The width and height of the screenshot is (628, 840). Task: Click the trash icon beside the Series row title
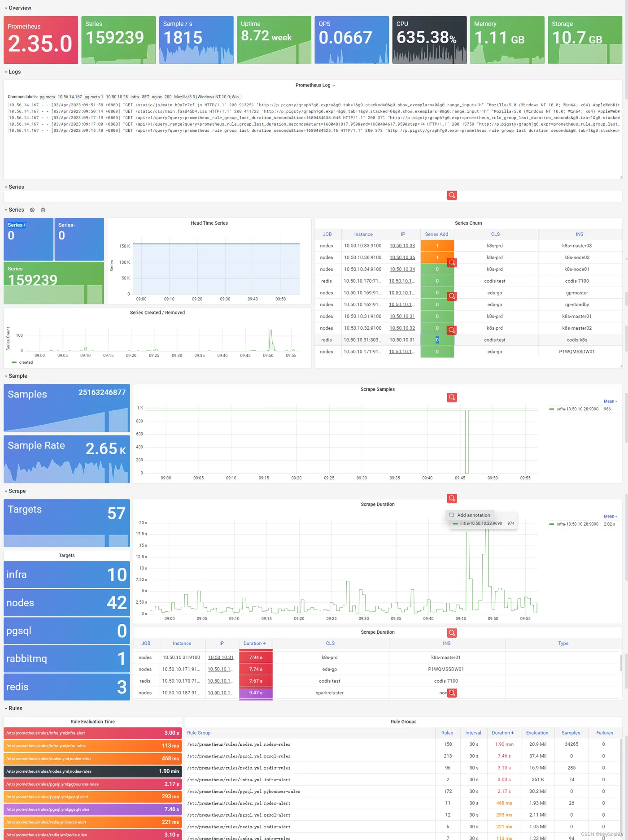[43, 210]
